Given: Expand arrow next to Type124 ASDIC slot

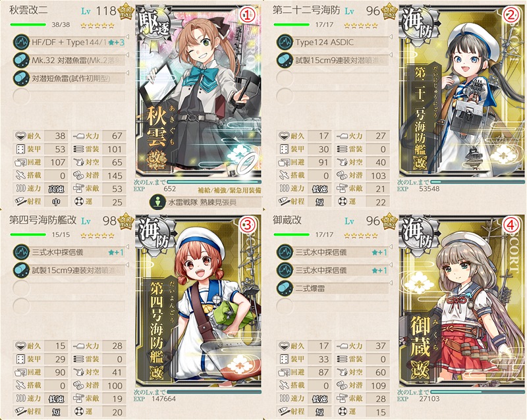Looking at the screenshot, I should click(x=391, y=37).
